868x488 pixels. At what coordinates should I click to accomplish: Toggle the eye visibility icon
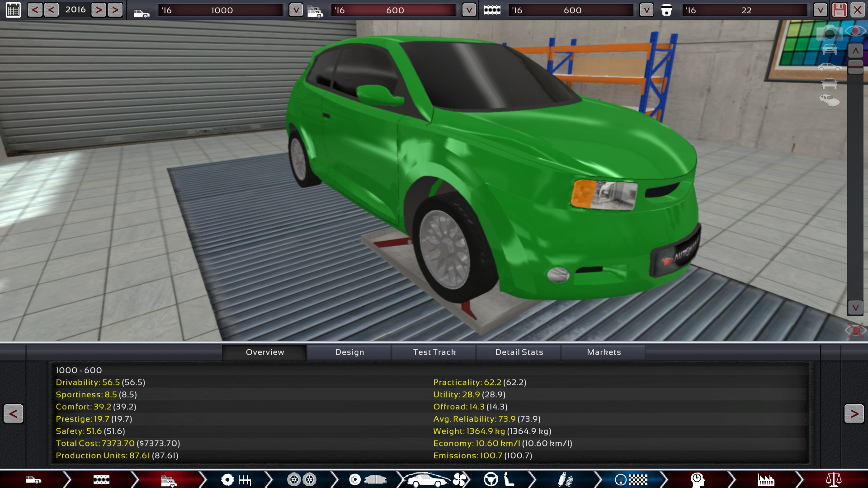click(x=855, y=31)
